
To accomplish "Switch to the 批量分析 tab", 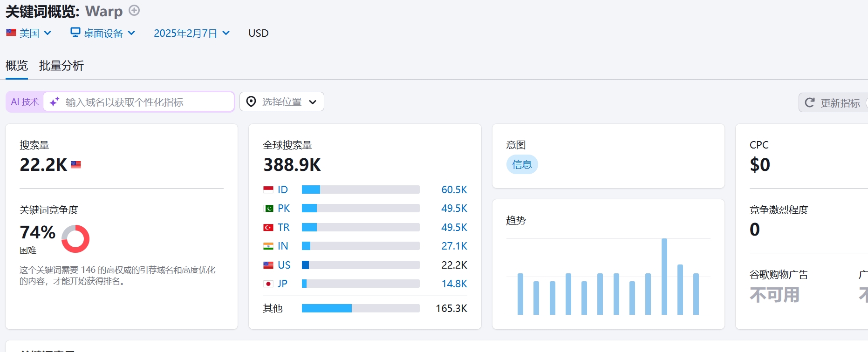I will coord(62,66).
